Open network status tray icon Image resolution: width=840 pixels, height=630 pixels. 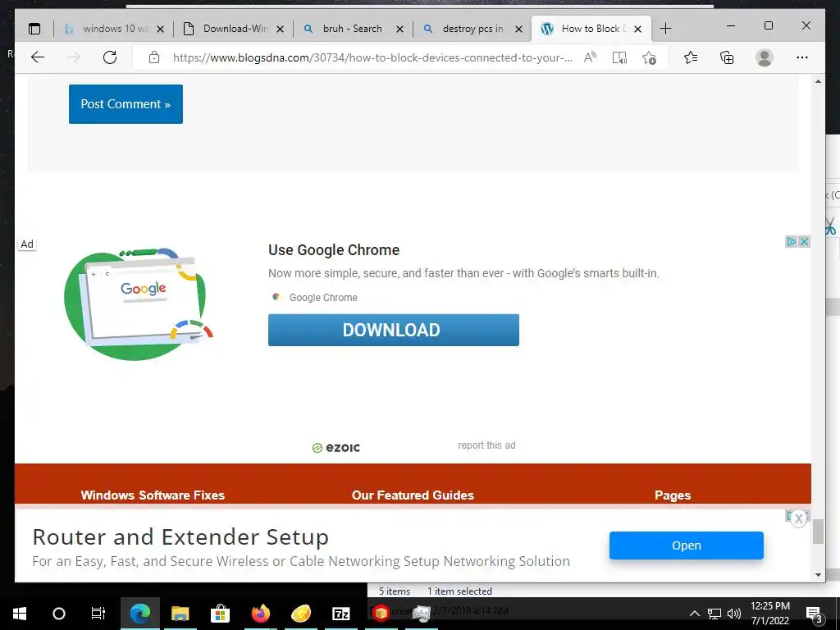[x=714, y=614]
